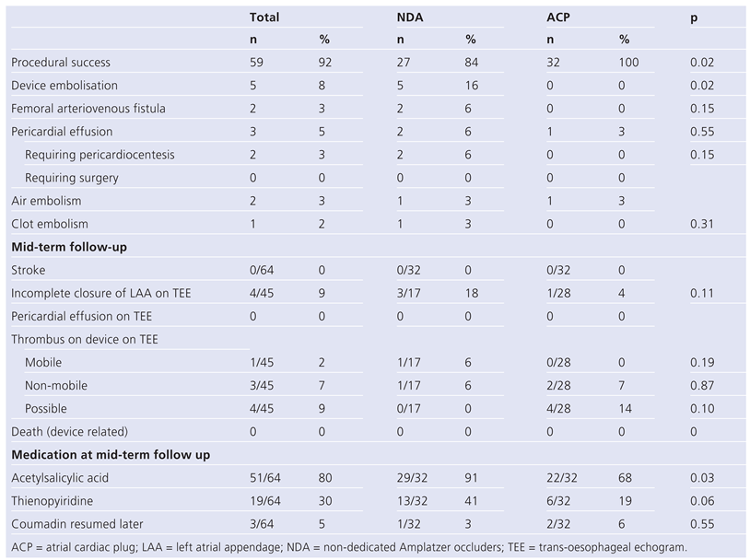Select the 'Thrombus on device on TEE' label
This screenshot has width=750, height=560.
tap(85, 339)
